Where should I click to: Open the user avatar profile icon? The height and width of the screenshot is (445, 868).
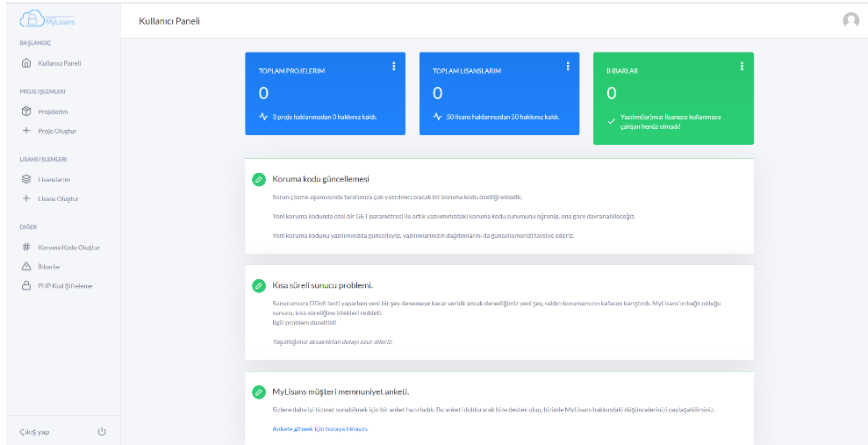[x=850, y=20]
